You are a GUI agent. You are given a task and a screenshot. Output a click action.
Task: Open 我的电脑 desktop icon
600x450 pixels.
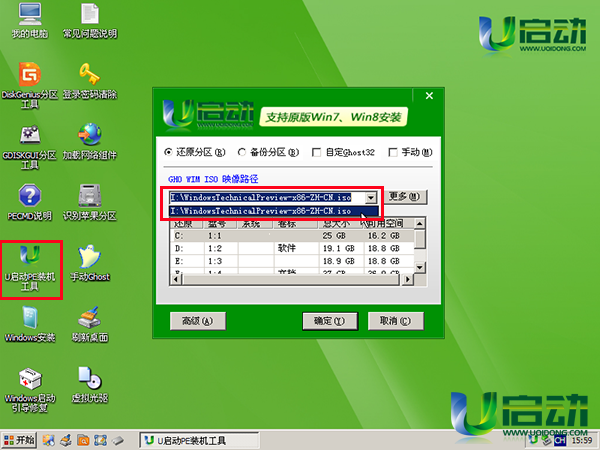tap(29, 20)
